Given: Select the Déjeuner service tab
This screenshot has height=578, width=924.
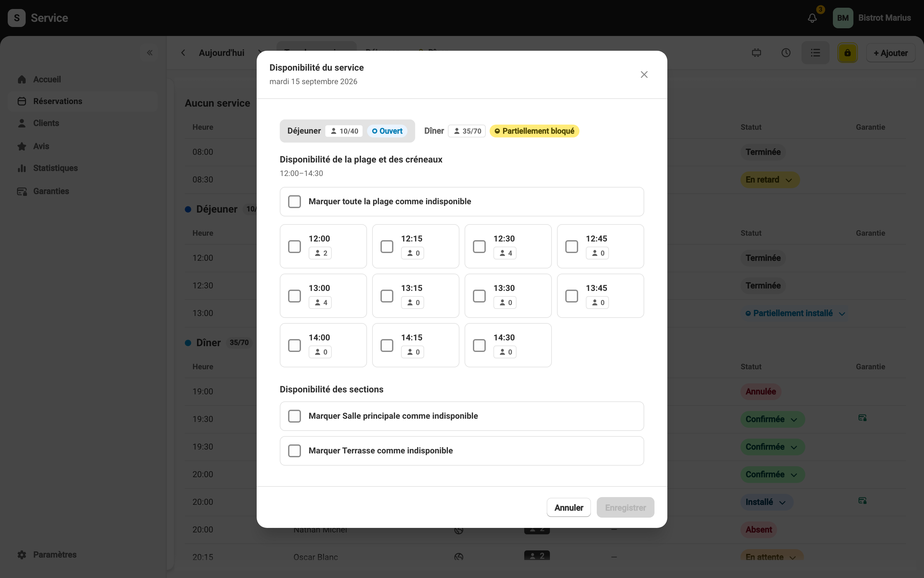Looking at the screenshot, I should 347,131.
